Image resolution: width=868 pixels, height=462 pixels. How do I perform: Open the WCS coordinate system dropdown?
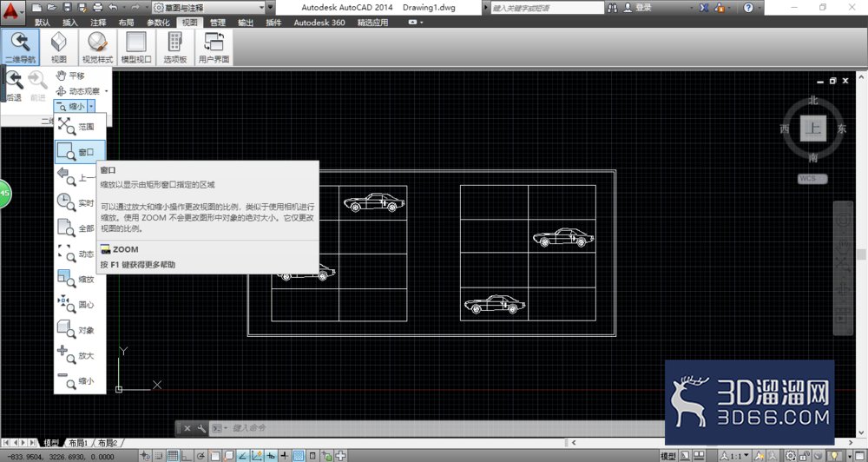pos(812,178)
